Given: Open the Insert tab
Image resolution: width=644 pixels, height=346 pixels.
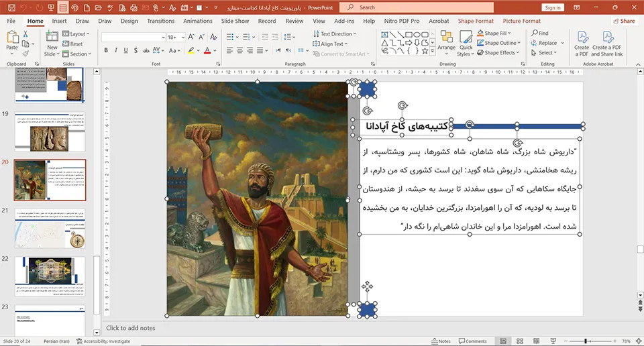Looking at the screenshot, I should (59, 21).
